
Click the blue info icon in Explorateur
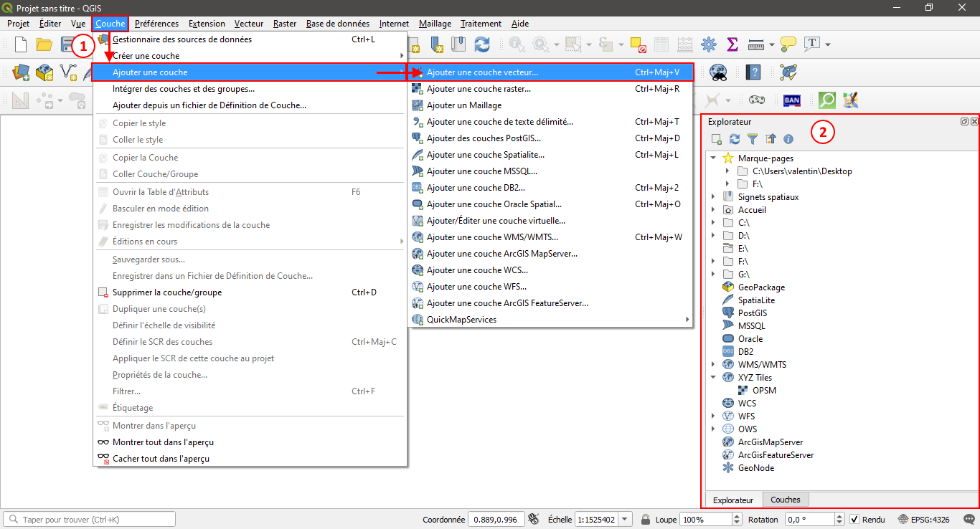[788, 139]
